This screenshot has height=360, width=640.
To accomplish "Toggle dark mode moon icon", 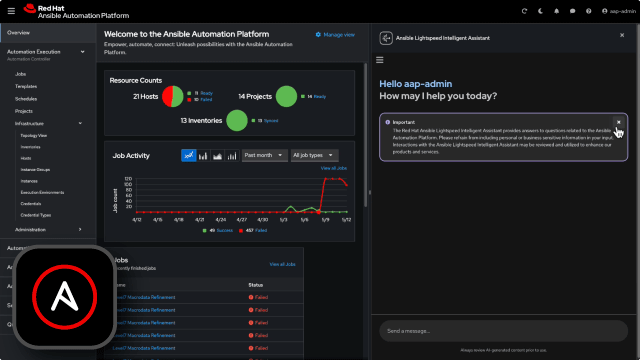I will (x=540, y=11).
